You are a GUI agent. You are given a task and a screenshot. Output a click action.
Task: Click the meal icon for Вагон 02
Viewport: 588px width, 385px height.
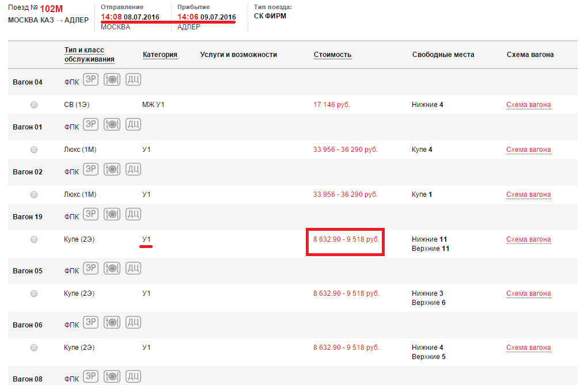(x=112, y=170)
